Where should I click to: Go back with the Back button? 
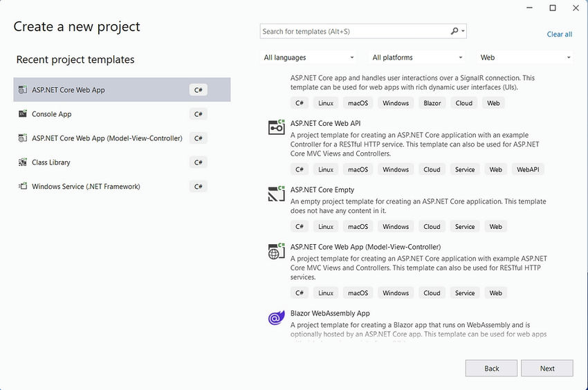click(x=491, y=369)
